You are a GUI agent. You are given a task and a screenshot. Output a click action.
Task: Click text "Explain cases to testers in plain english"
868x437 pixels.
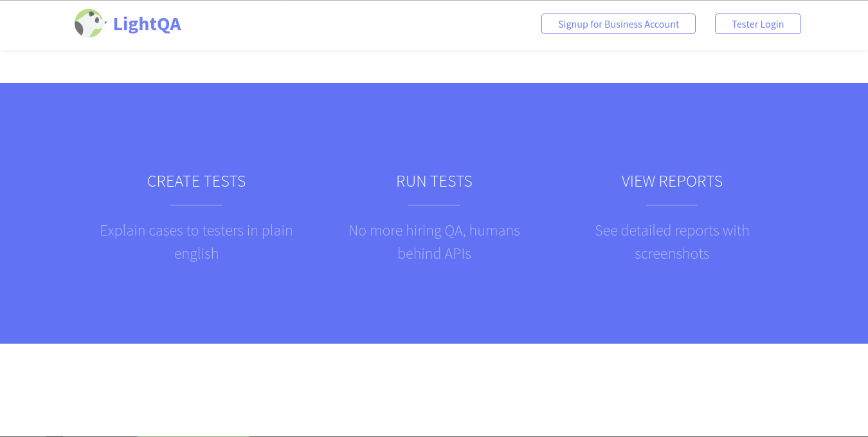196,242
